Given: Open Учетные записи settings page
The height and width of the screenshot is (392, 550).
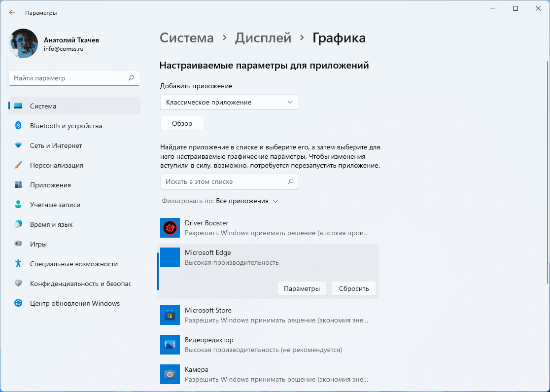Looking at the screenshot, I should pyautogui.click(x=74, y=204).
